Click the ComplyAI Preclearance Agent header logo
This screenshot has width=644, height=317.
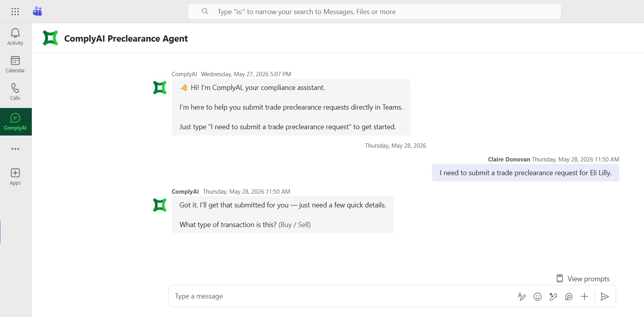[50, 38]
